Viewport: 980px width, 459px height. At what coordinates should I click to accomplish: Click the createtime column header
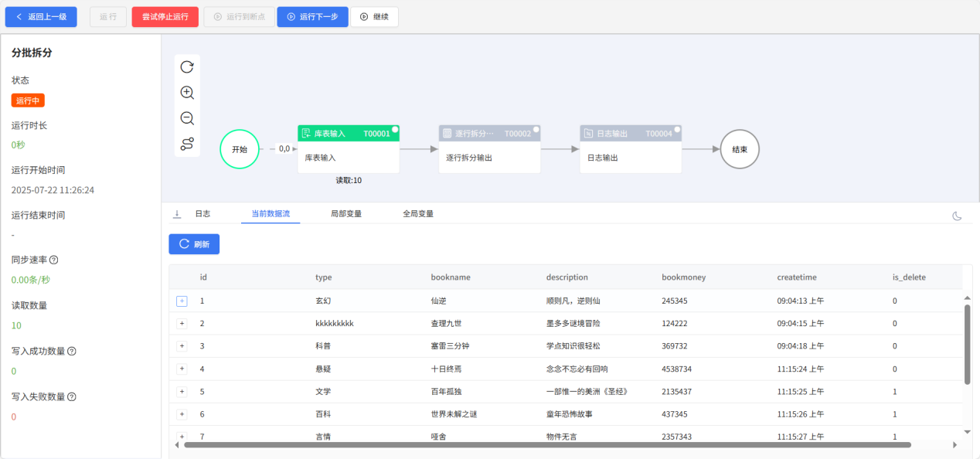point(797,277)
